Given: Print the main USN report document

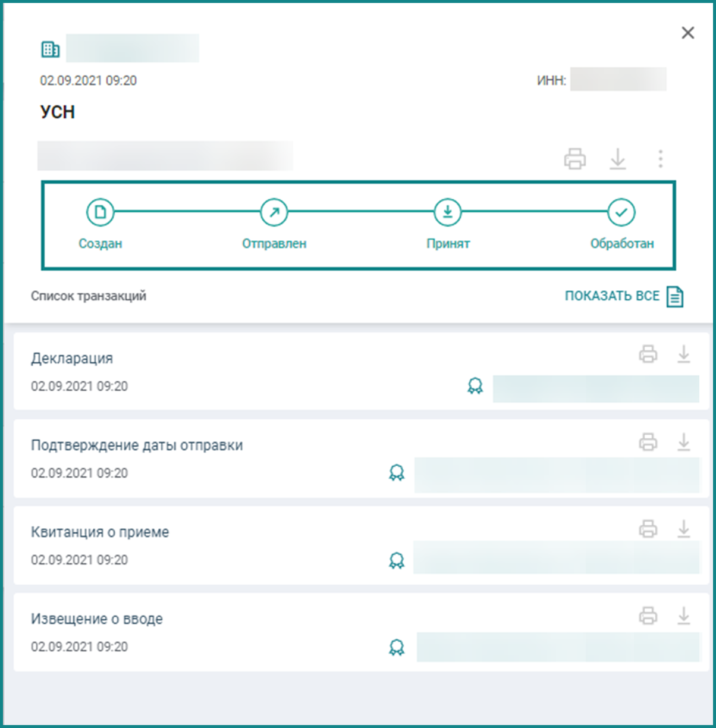Looking at the screenshot, I should pyautogui.click(x=574, y=159).
